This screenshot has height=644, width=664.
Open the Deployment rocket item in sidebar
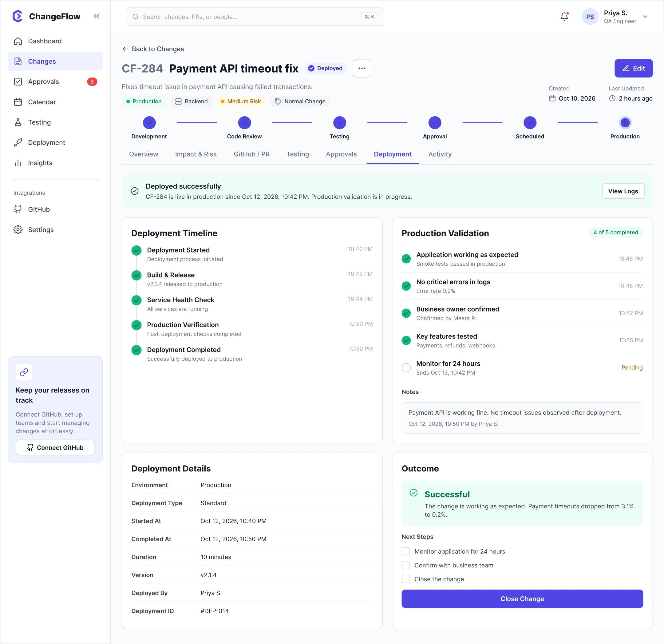coord(55,143)
